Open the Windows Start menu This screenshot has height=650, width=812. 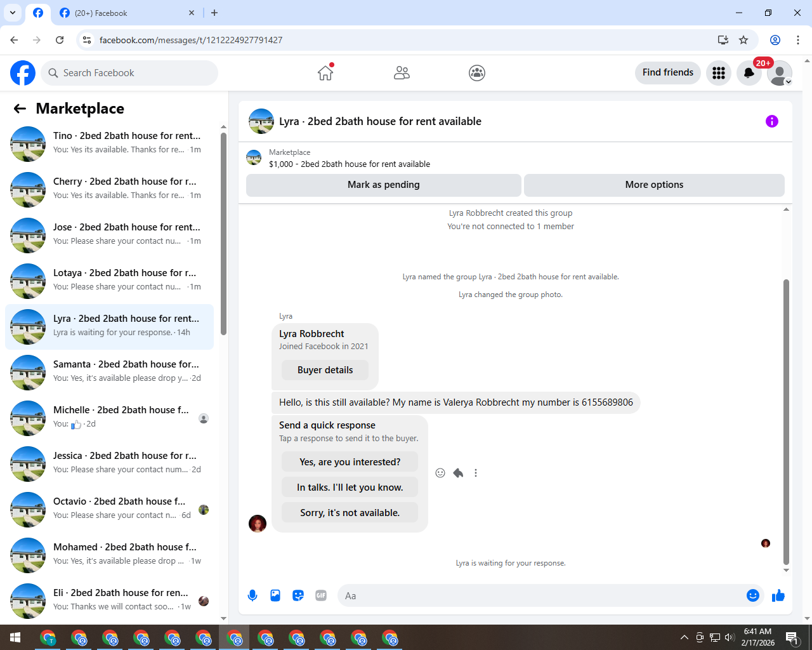point(15,637)
